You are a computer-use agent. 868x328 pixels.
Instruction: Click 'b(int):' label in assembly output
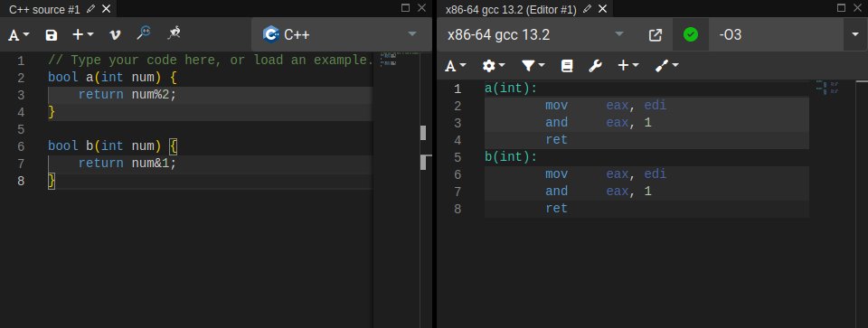(x=511, y=157)
